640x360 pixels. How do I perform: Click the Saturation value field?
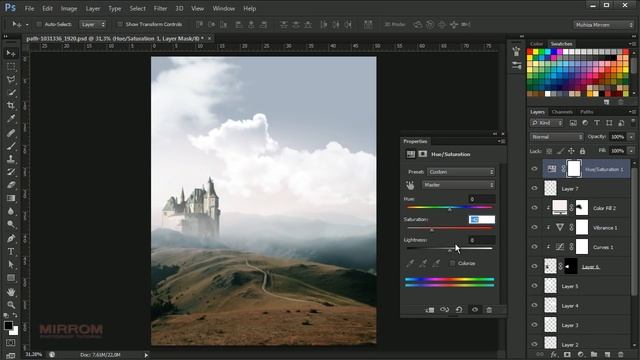point(482,220)
